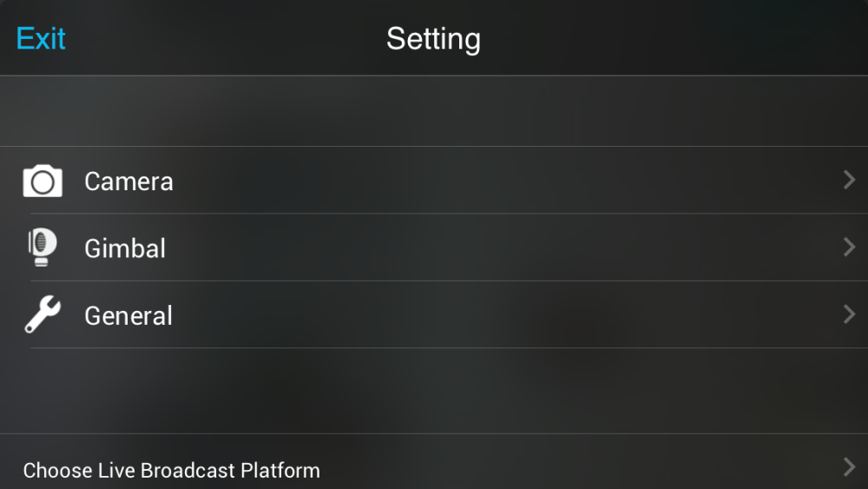868x489 pixels.
Task: Expand Gimbal settings via its chevron arrow
Action: point(849,247)
